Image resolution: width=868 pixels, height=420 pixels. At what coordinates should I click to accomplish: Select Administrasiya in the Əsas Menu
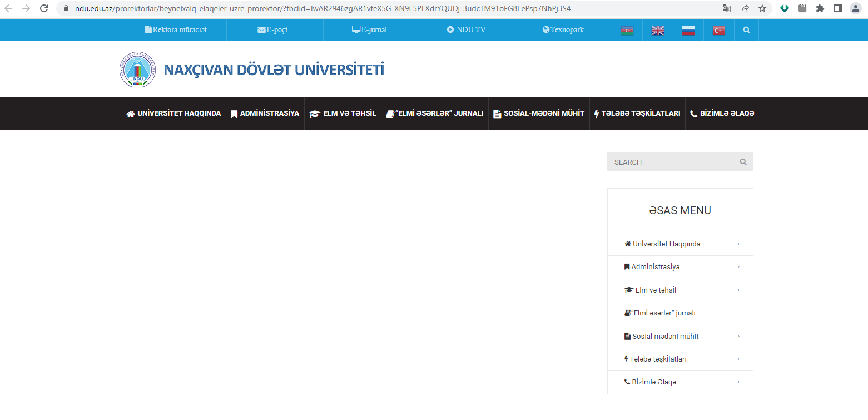tap(652, 267)
